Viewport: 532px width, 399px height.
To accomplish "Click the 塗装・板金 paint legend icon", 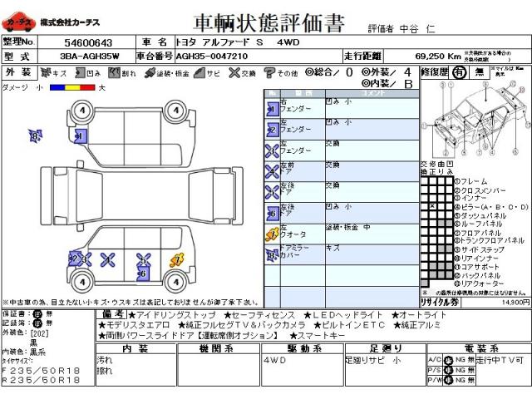I will [x=150, y=72].
